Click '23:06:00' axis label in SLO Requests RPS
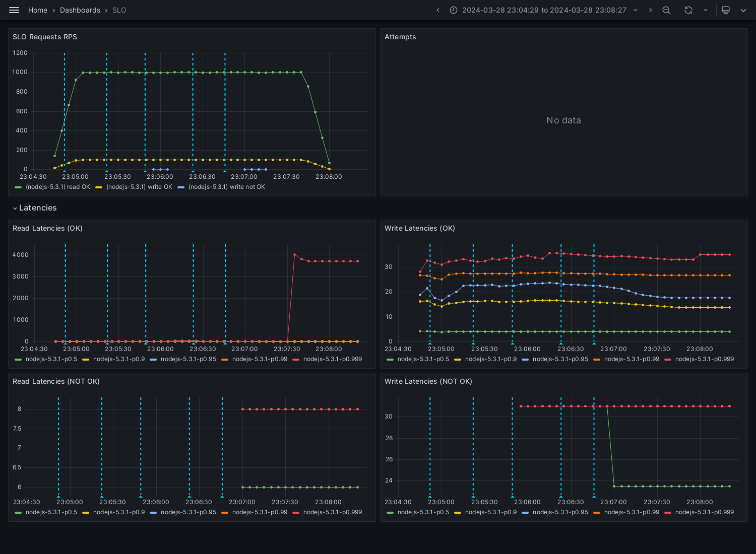Viewport: 756px width, 554px height. click(x=160, y=177)
